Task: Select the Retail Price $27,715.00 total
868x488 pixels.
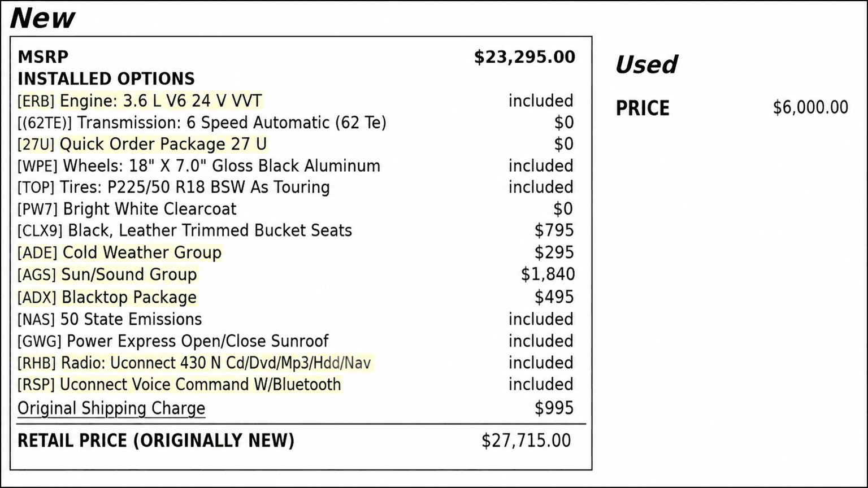Action: 526,441
